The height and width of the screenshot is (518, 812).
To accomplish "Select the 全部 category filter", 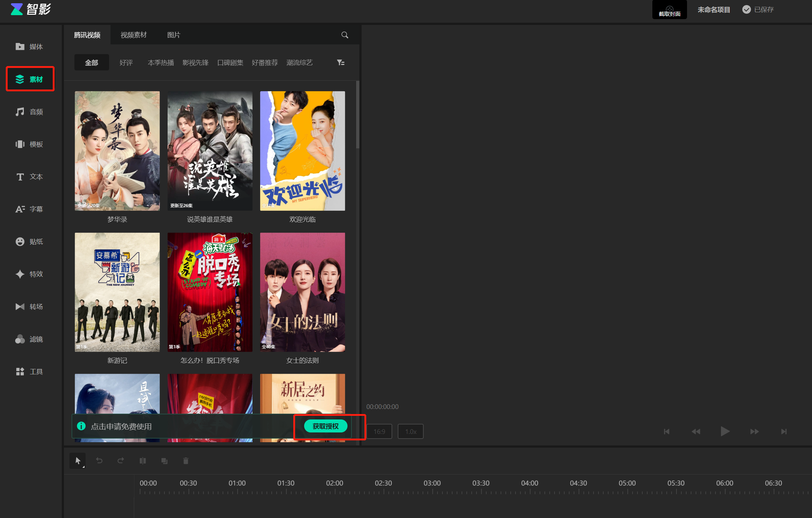I will [x=92, y=62].
